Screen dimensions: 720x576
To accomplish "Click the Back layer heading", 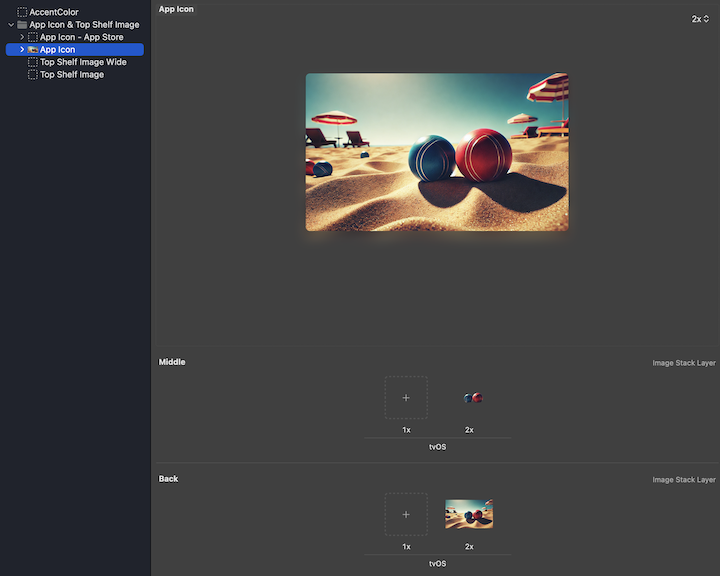I will (x=168, y=479).
